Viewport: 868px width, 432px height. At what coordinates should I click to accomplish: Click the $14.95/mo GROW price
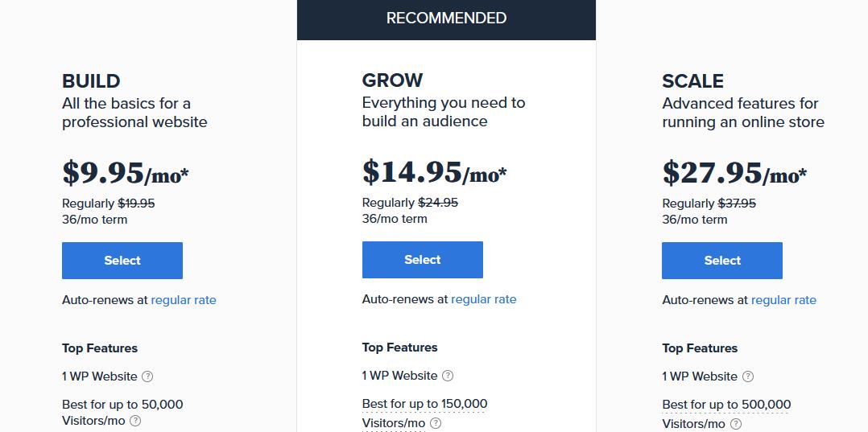click(x=435, y=171)
